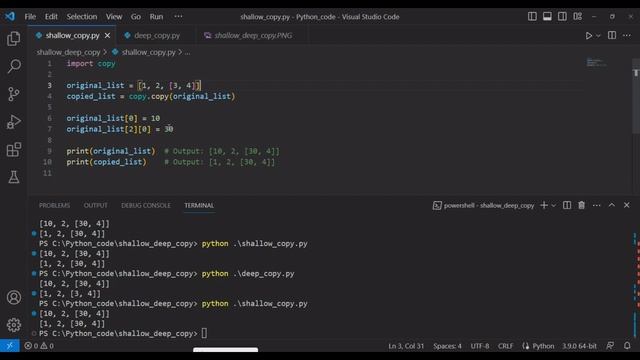Toggle the secondary side bar layout icon
640x360 pixels.
coord(562,16)
